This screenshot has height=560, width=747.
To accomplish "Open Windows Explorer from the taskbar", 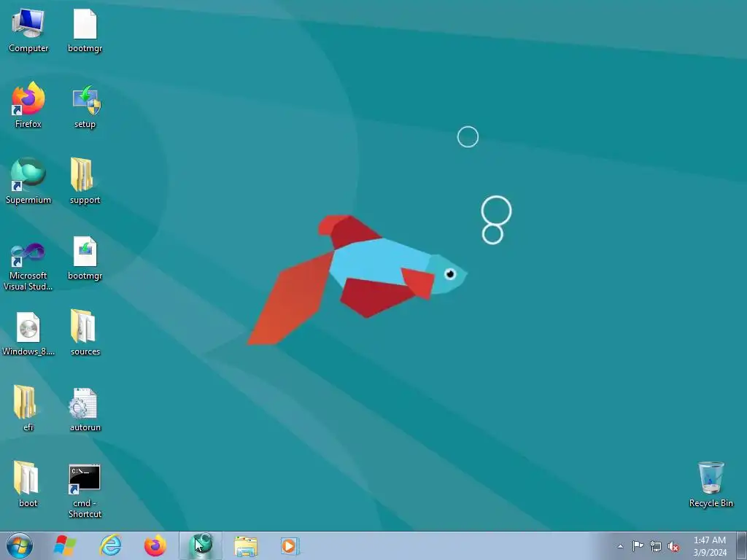I will coord(246,545).
